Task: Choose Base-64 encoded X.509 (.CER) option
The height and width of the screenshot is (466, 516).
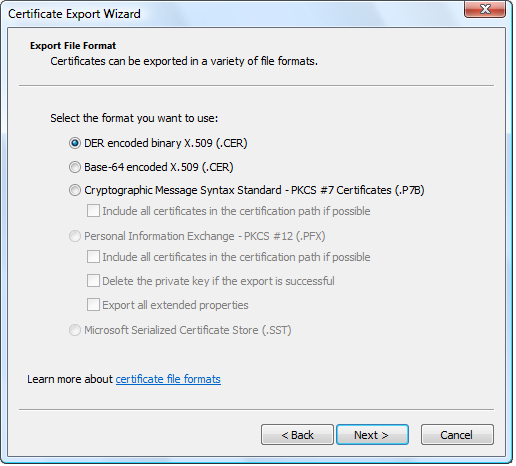Action: pos(75,167)
